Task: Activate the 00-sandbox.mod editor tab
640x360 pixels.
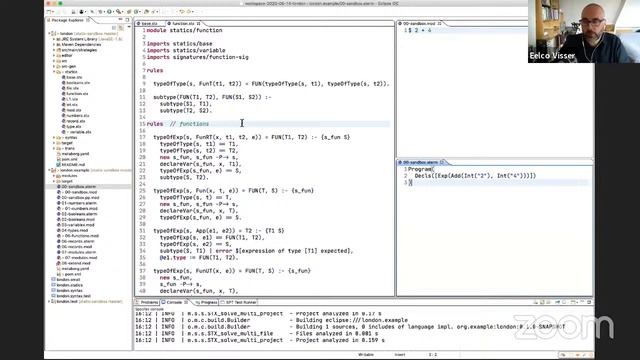Action: pos(420,24)
